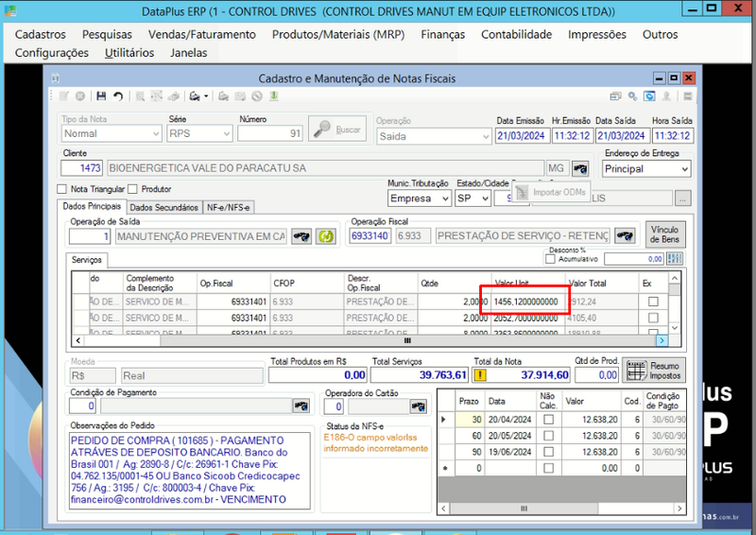
Task: Click the grayed prohibited circle toolbar icon
Action: pos(256,96)
